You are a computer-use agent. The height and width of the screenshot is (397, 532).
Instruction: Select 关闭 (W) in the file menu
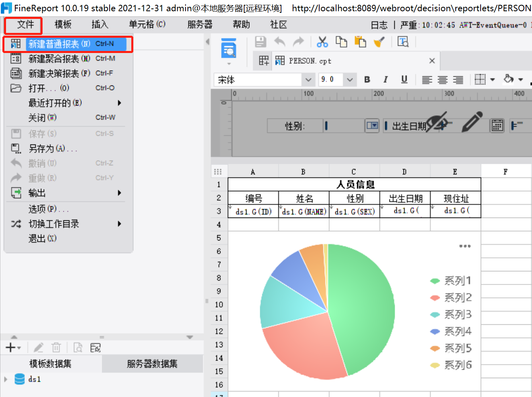click(x=68, y=118)
